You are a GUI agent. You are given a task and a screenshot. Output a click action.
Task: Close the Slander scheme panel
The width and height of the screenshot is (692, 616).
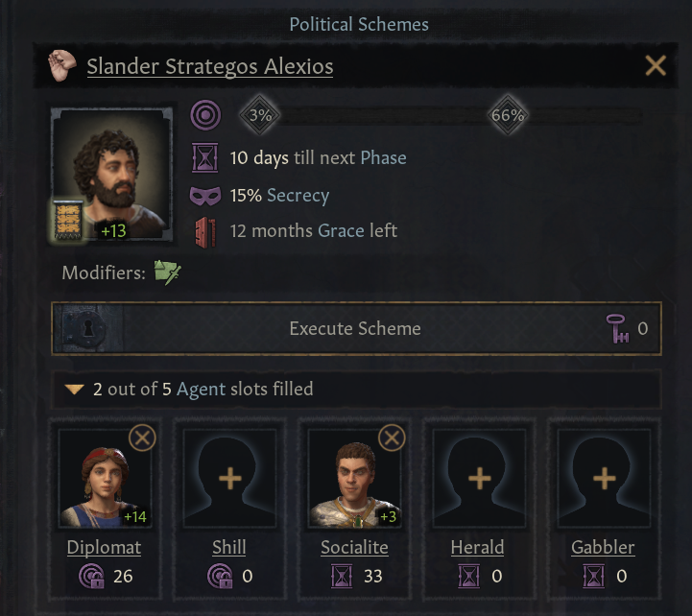coord(656,65)
